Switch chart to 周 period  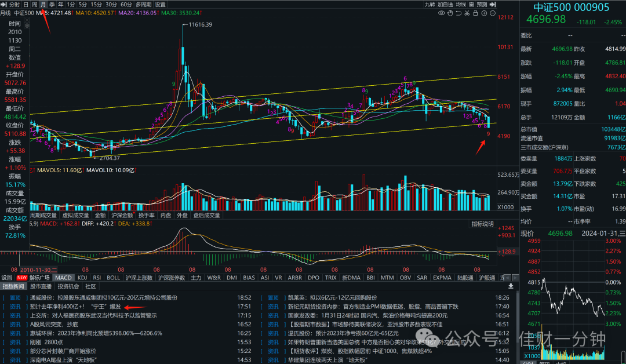pyautogui.click(x=34, y=5)
